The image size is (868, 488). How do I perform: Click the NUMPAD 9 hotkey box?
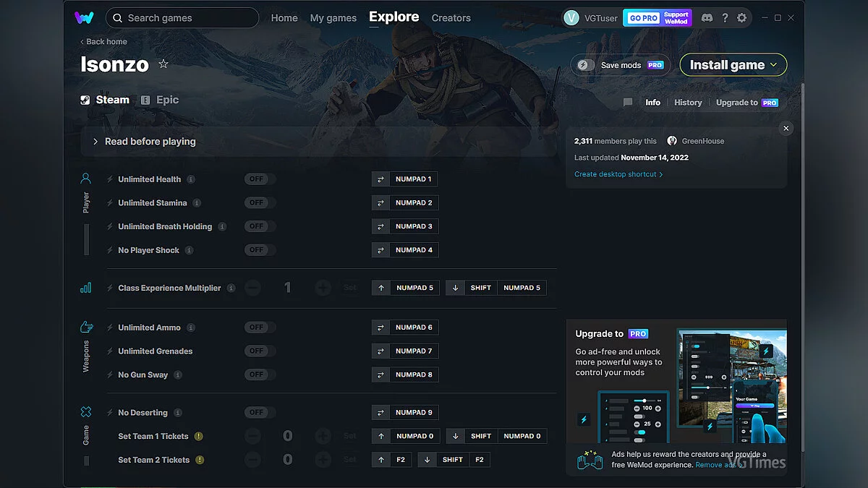414,413
